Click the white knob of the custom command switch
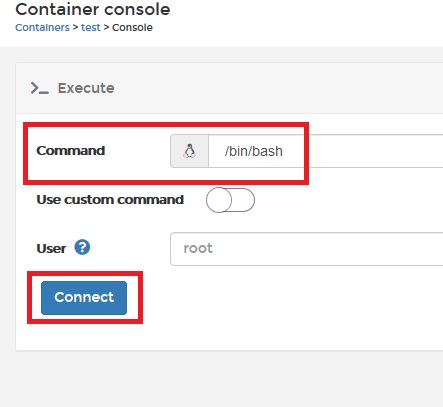The width and height of the screenshot is (443, 407). coord(219,200)
